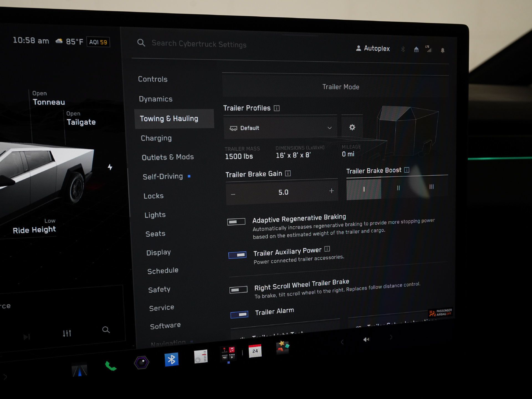
Task: Open the notifications bell icon
Action: pos(443,50)
